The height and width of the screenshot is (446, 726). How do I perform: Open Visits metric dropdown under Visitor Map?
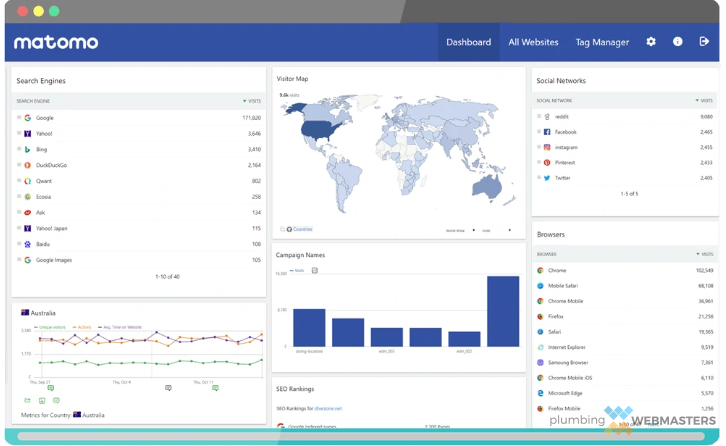click(x=496, y=230)
